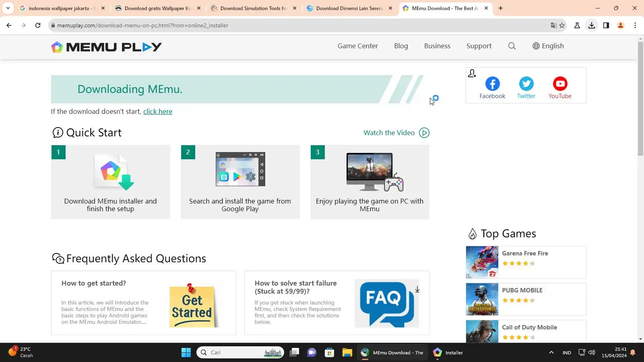
Task: Click the page vertical scrollbar thumb
Action: click(x=640, y=99)
